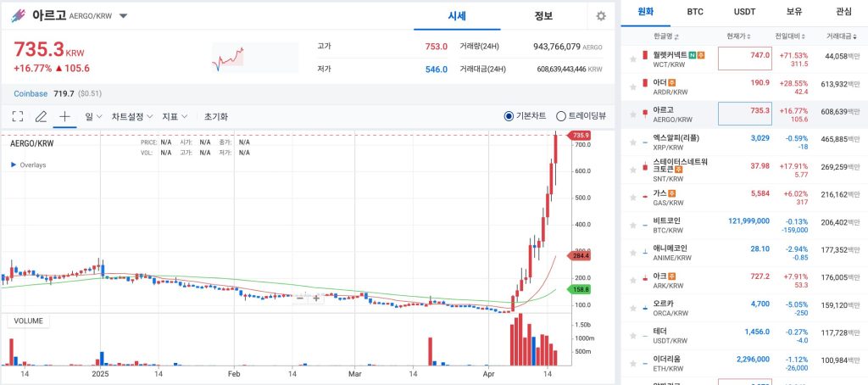This screenshot has width=868, height=385.
Task: Open the 오르카 ORCA/KRW row
Action: click(744, 309)
